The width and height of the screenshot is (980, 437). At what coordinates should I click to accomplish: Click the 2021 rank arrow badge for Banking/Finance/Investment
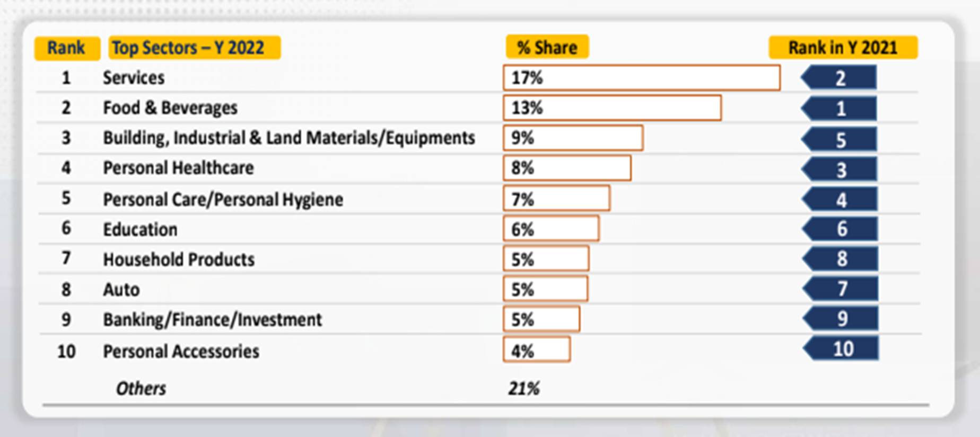tap(841, 319)
